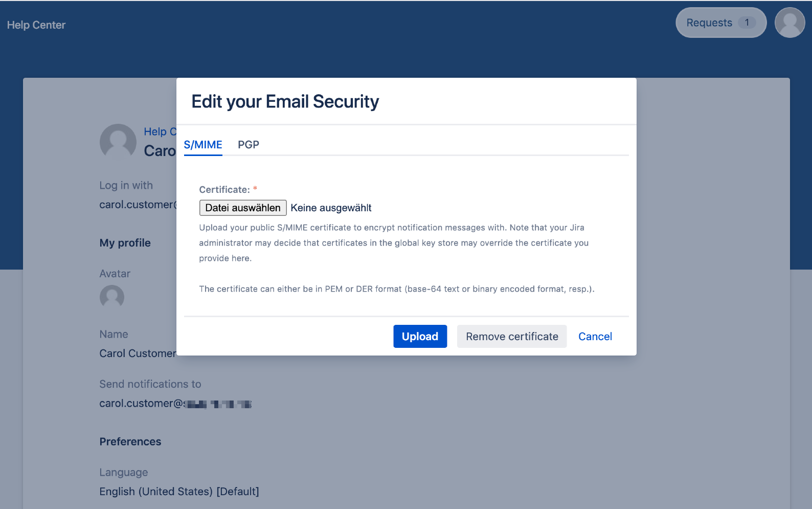Click the Carol Customer name value
Image resolution: width=812 pixels, height=509 pixels.
pyautogui.click(x=138, y=353)
